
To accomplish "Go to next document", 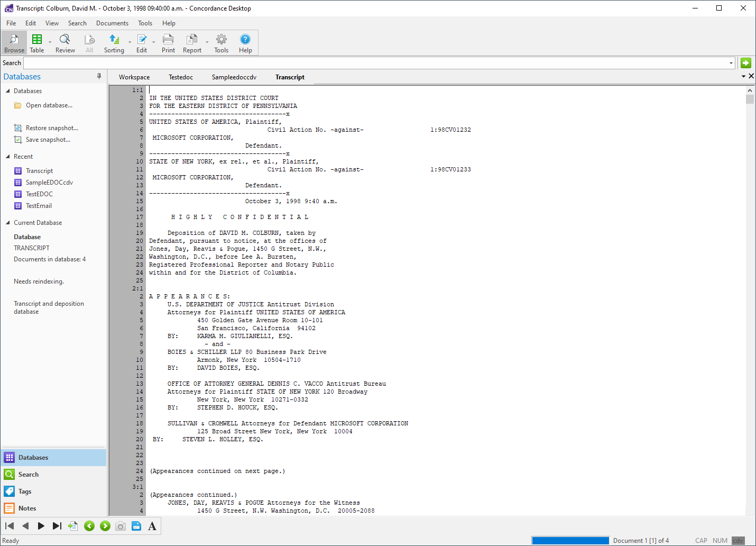I will tap(41, 526).
